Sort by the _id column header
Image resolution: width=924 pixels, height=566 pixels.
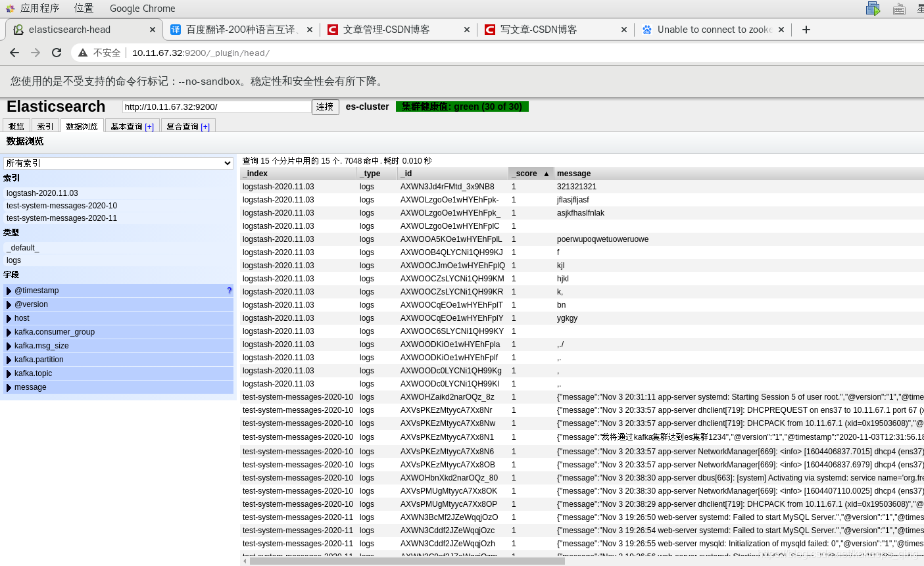pyautogui.click(x=453, y=174)
